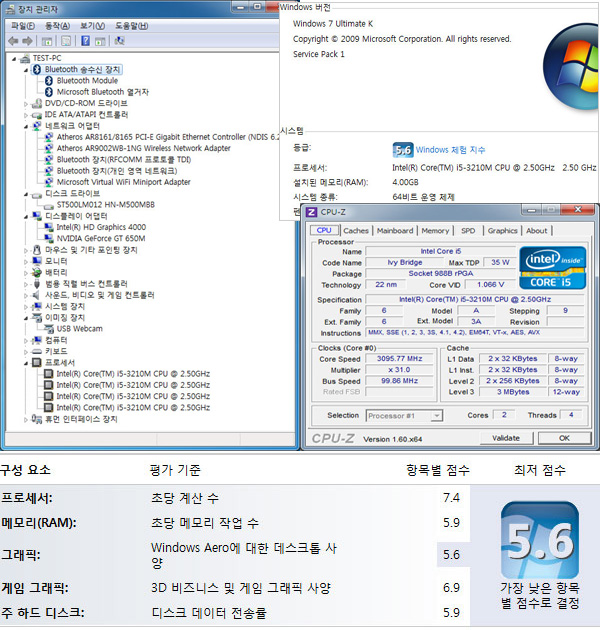The image size is (600, 630).
Task: Click the Core Speed 3095.77 MHz value field
Action: coord(399,359)
